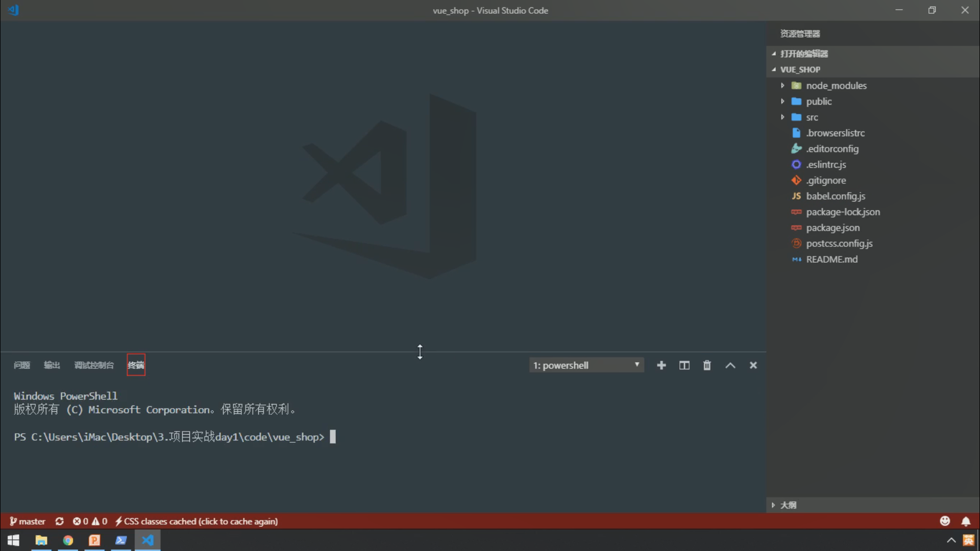980x551 pixels.
Task: Expand the public folder arrow
Action: 782,102
